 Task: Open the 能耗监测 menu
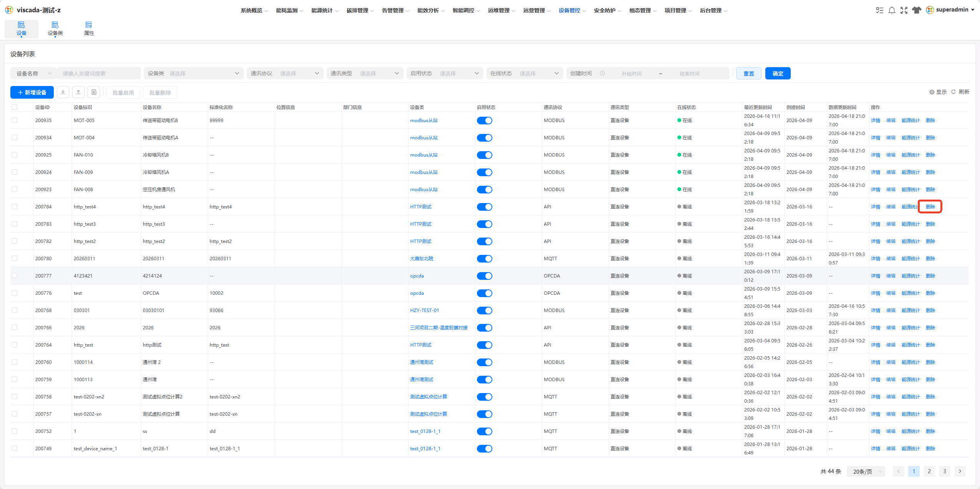290,10
